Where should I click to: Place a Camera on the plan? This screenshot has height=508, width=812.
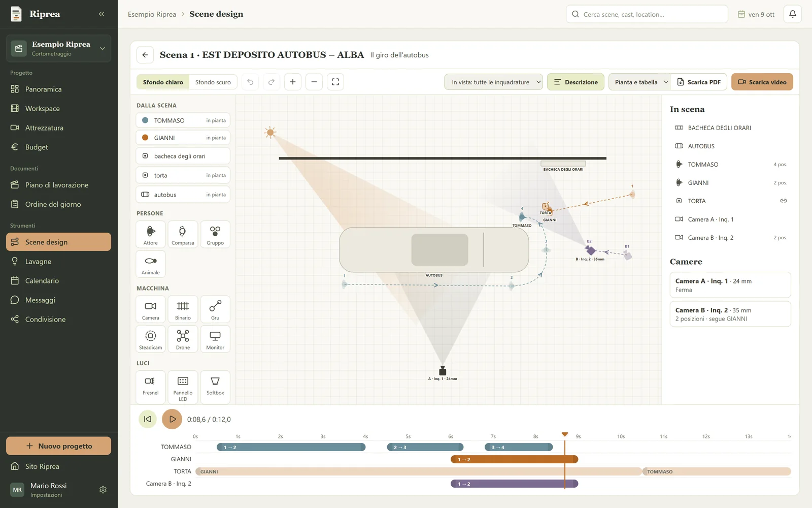tap(151, 309)
